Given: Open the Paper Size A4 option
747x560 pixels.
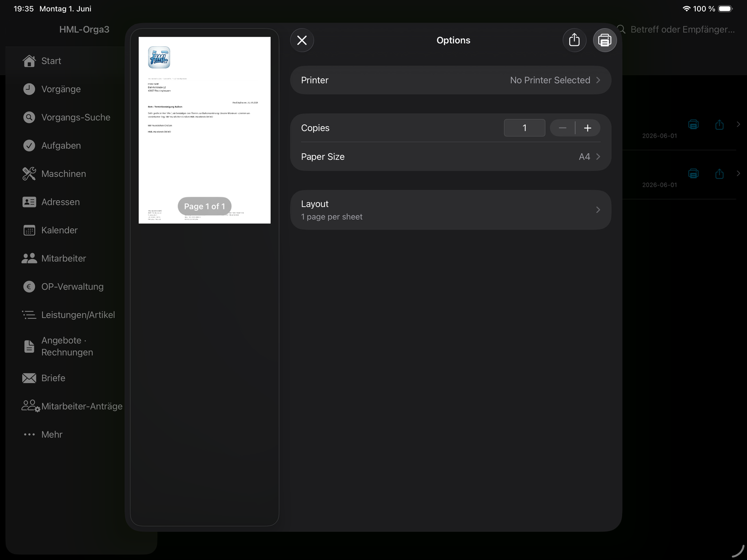Looking at the screenshot, I should point(450,157).
